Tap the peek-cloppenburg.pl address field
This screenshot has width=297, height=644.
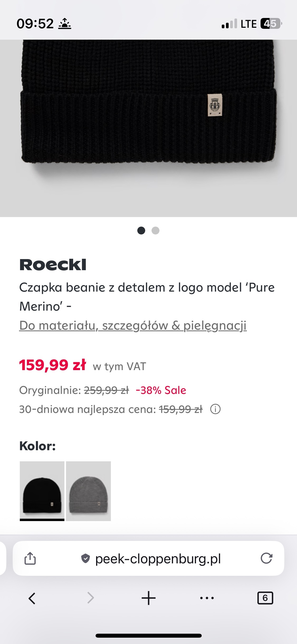(x=158, y=558)
